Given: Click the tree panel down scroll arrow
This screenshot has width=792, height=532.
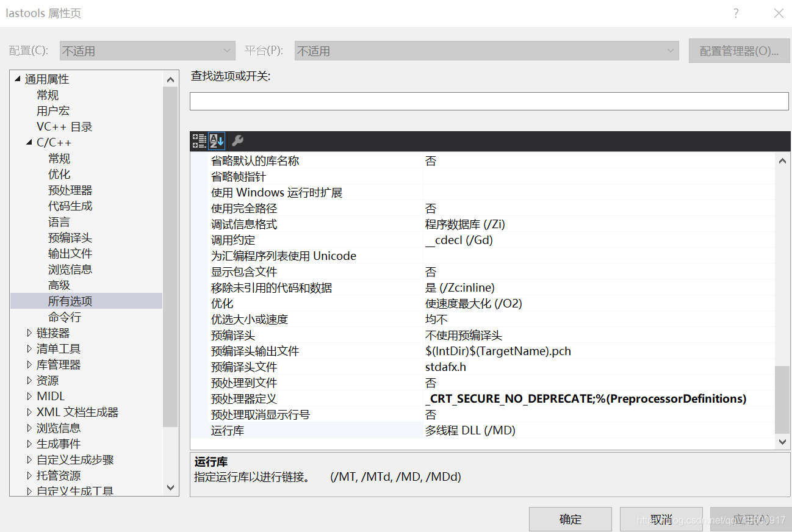Looking at the screenshot, I should [x=170, y=487].
